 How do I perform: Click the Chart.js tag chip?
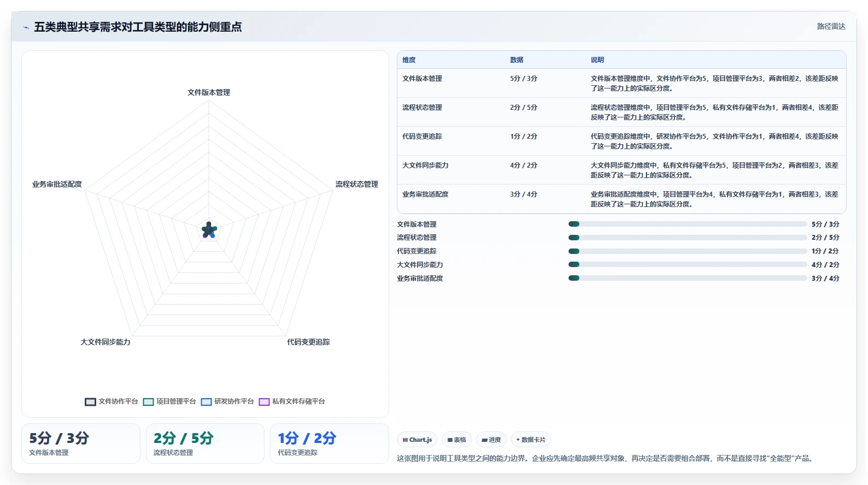tap(417, 440)
